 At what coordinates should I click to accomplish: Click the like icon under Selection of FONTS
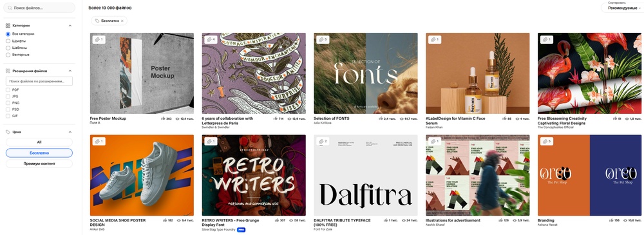click(381, 118)
